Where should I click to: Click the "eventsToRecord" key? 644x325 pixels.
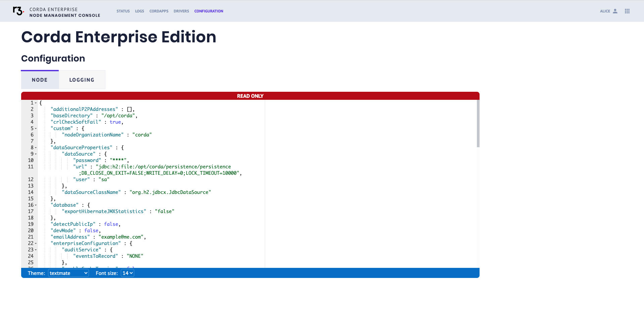click(x=96, y=256)
